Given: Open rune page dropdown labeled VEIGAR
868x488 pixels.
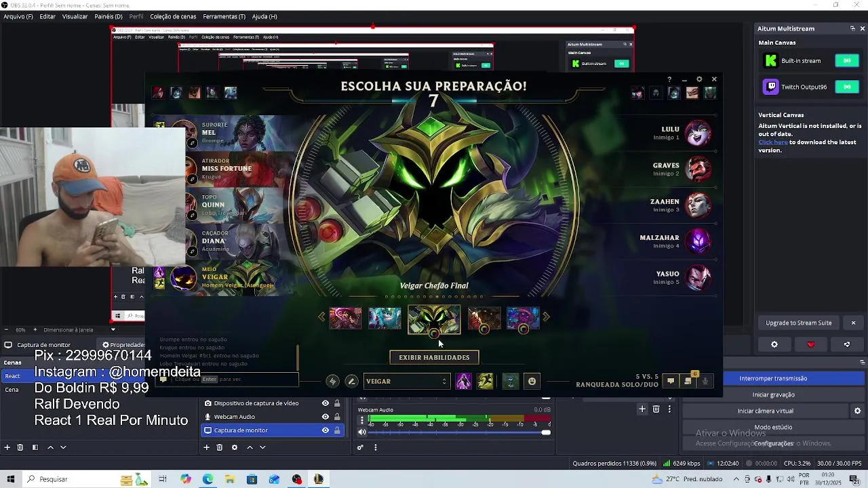Looking at the screenshot, I should tap(407, 382).
